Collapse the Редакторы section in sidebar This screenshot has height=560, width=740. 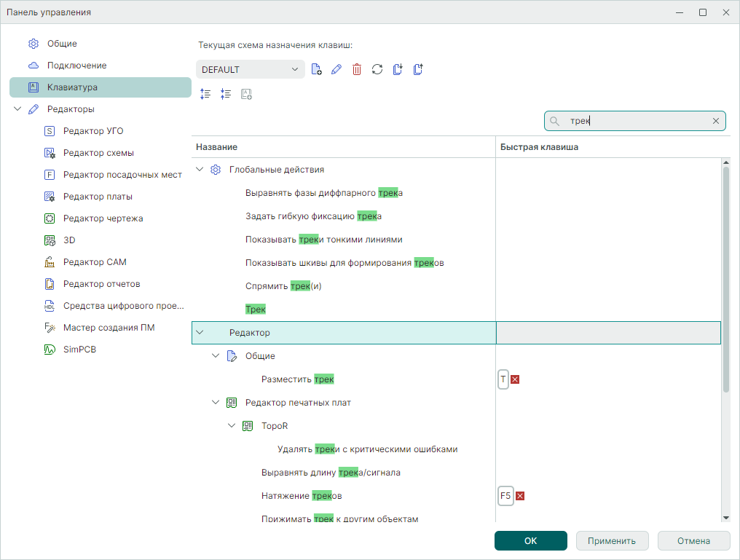(17, 109)
